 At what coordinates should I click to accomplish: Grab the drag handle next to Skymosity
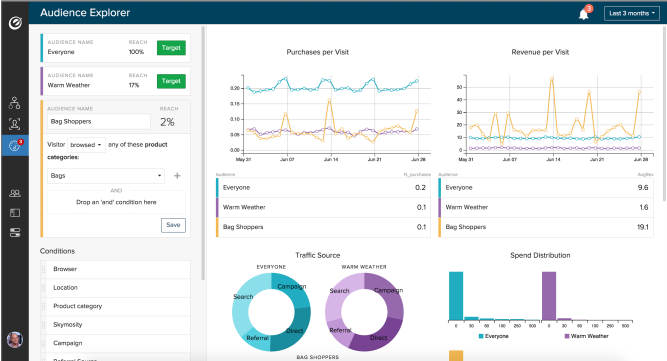tap(43, 325)
